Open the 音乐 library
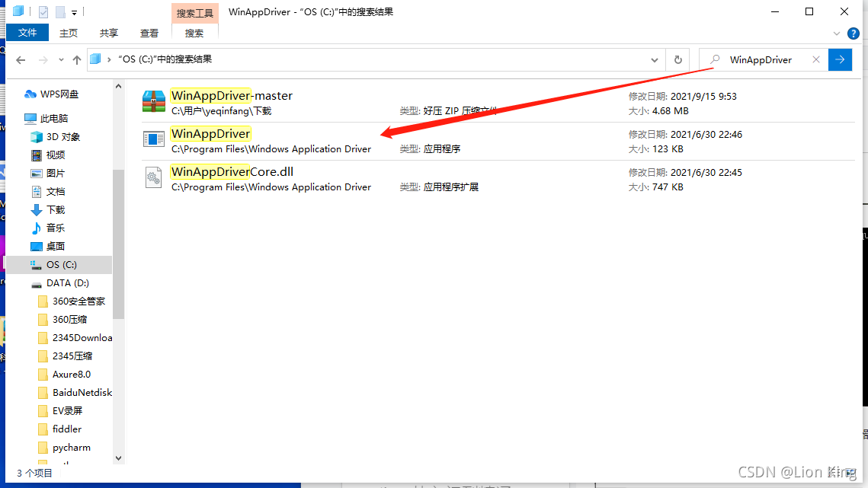 [56, 228]
